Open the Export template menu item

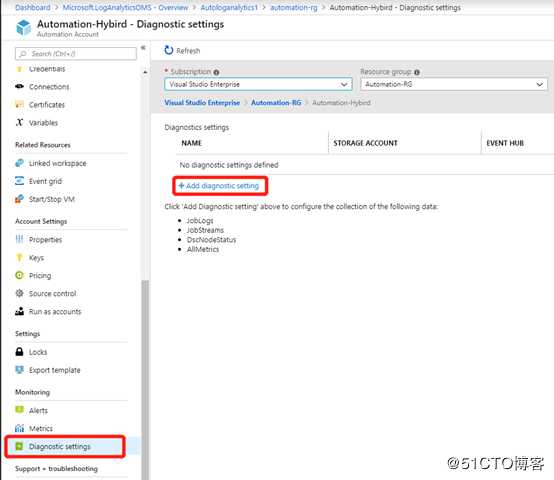54,370
